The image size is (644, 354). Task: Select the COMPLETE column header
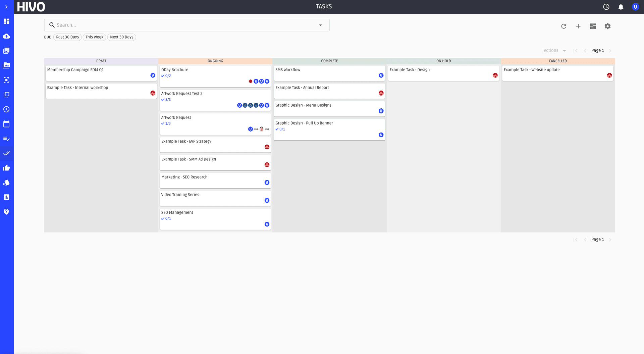click(329, 61)
